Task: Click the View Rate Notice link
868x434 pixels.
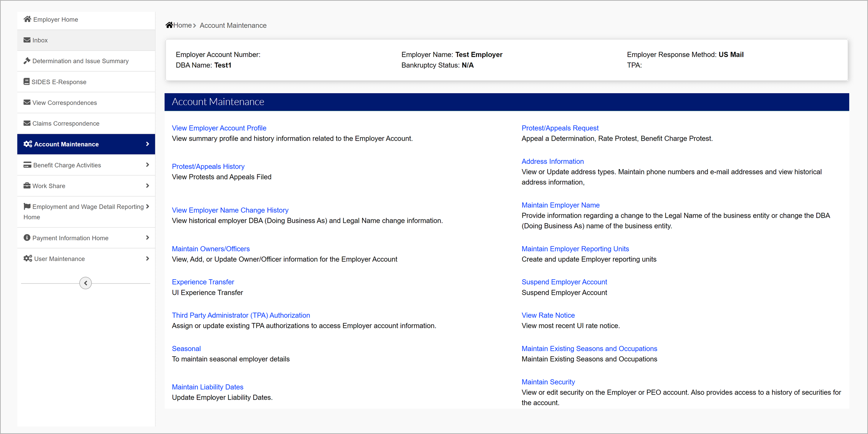Action: [548, 315]
